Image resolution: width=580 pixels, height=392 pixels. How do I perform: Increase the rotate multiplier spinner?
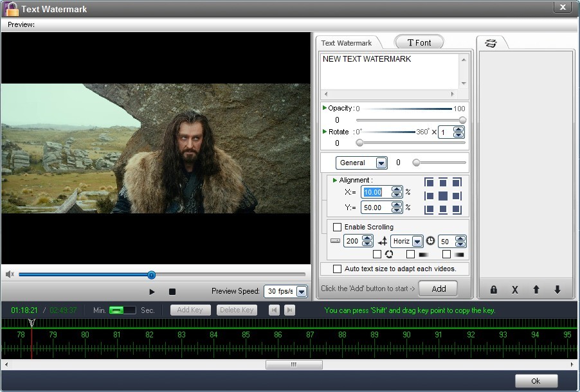click(x=458, y=129)
